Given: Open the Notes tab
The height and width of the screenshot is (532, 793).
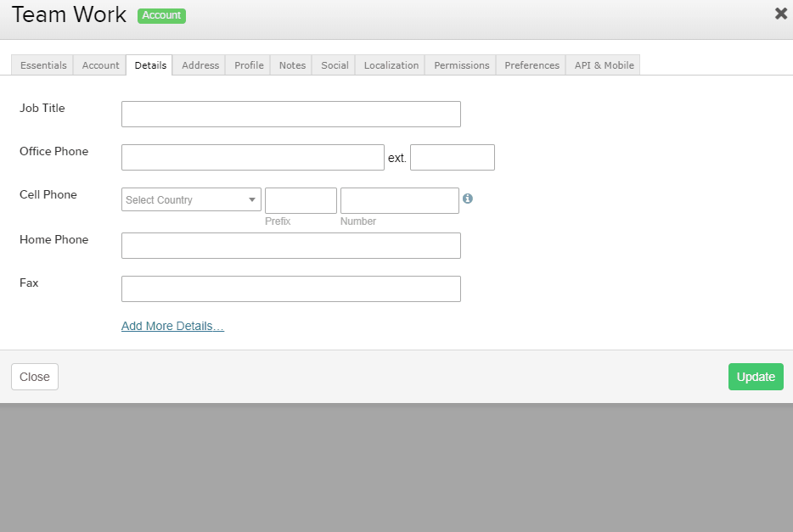Looking at the screenshot, I should [292, 65].
